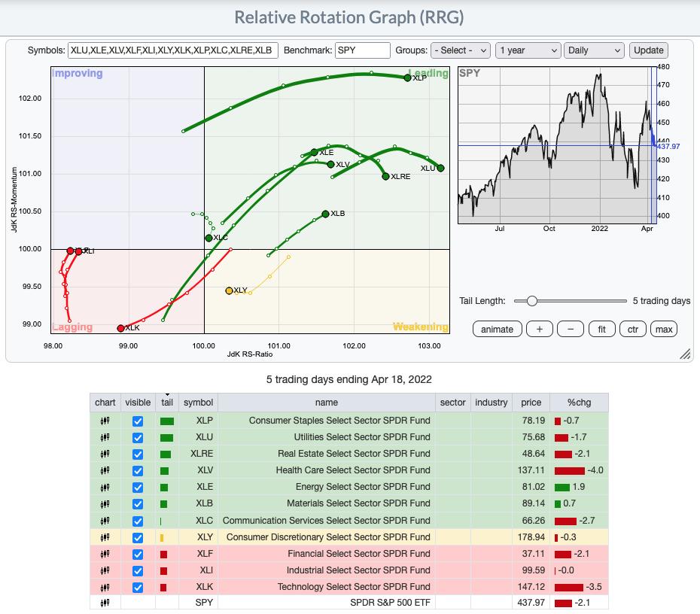Sort table by price column header
The image size is (700, 614).
[x=531, y=403]
